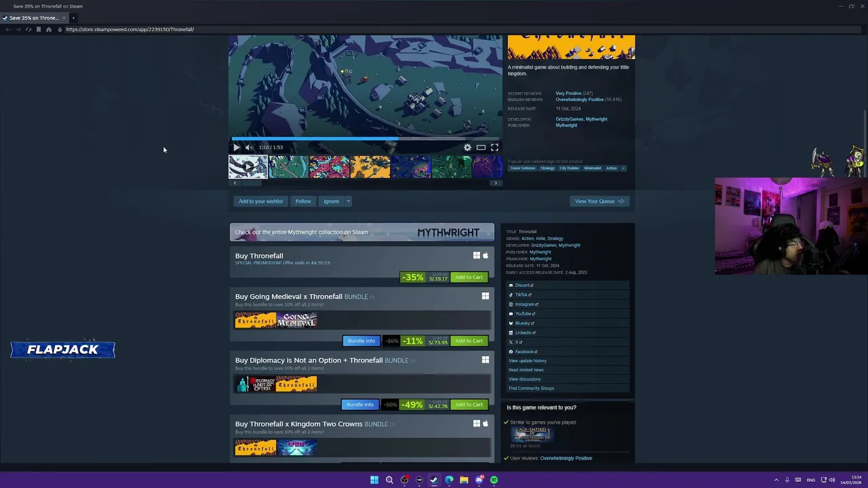Click Read related news

526,370
